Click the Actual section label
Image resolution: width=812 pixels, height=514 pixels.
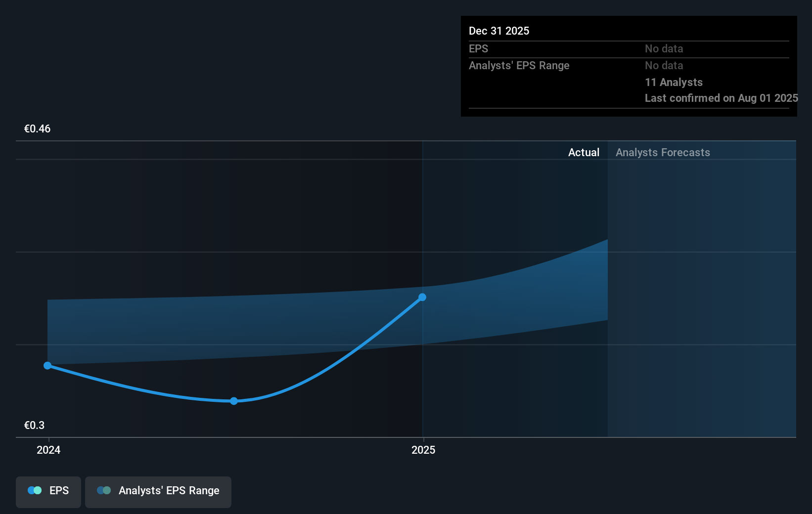[x=584, y=152]
